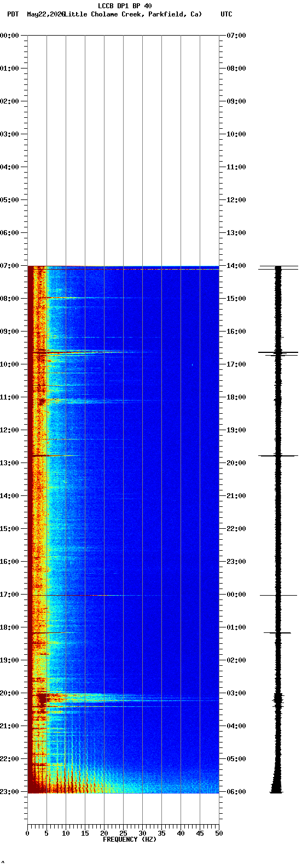The height and width of the screenshot is (868, 302).
Task: Click the 05:00 UTC time label
Action: 236,759
